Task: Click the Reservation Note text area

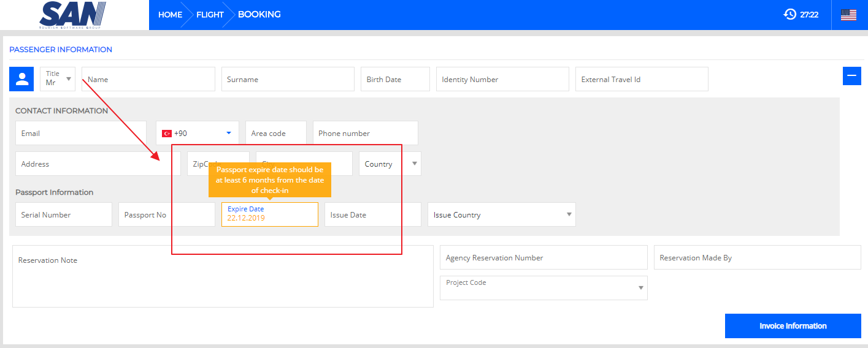Action: coord(222,276)
